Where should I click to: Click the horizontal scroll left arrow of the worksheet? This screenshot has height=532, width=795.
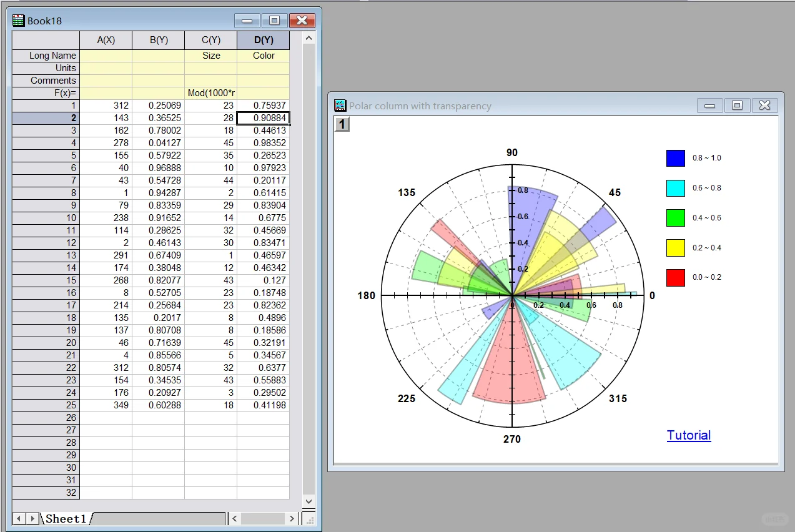click(x=235, y=518)
